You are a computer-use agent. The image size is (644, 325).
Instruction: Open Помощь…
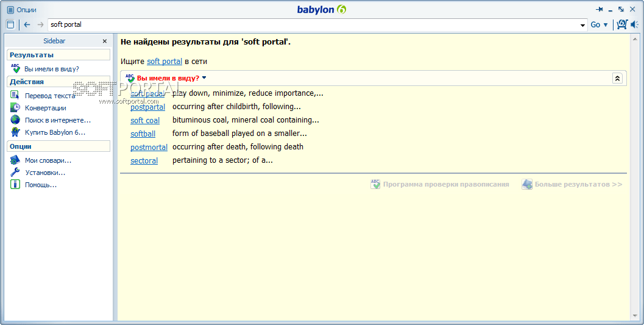click(x=41, y=185)
